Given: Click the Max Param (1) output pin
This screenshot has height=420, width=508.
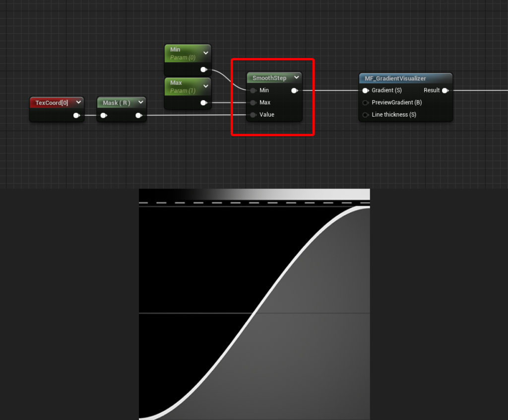Looking at the screenshot, I should 204,103.
